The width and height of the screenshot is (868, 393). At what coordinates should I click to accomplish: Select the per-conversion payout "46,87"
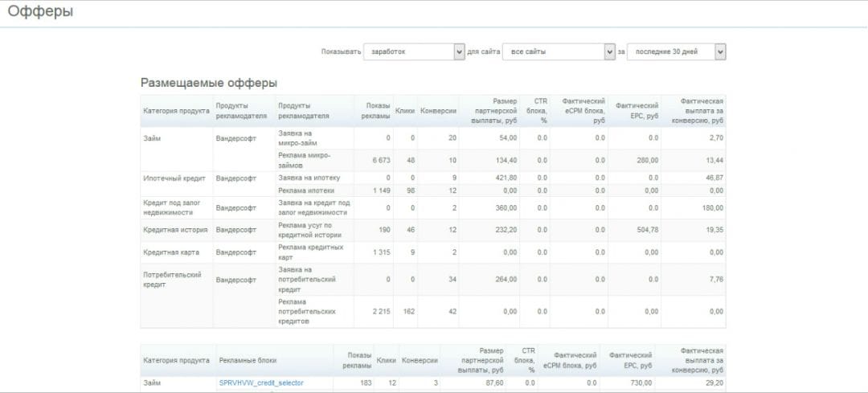pyautogui.click(x=714, y=178)
